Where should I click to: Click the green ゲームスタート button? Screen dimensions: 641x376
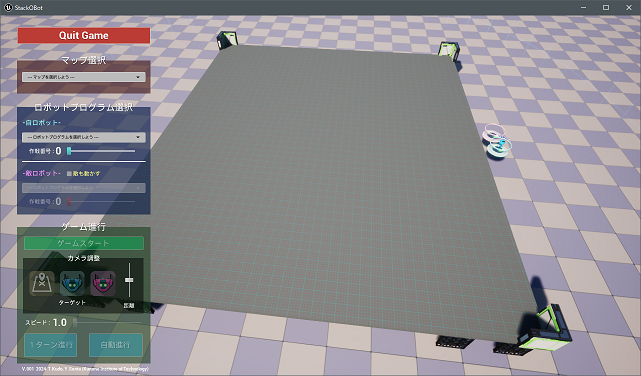[x=84, y=243]
